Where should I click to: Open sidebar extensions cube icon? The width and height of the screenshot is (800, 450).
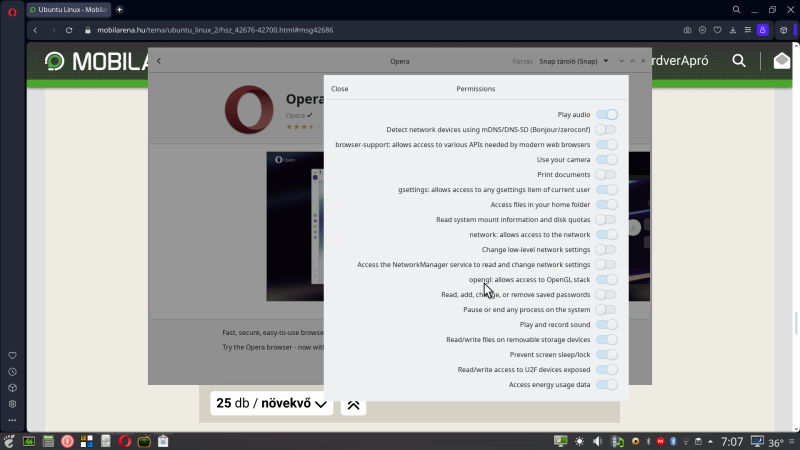12,388
